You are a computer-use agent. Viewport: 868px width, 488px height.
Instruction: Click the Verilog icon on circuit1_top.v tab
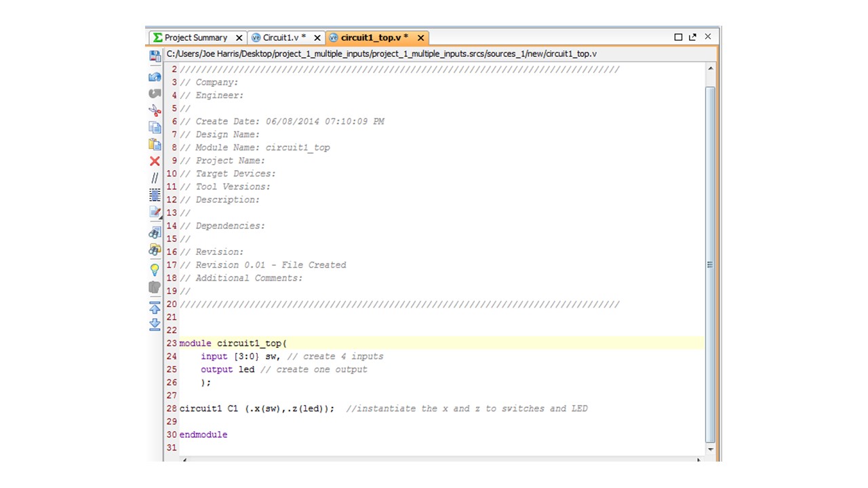pyautogui.click(x=333, y=37)
